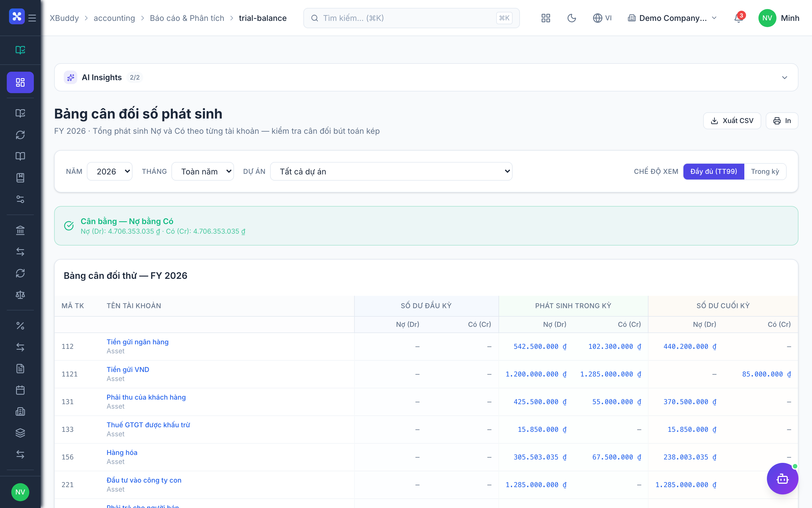Click account code 221
The height and width of the screenshot is (508, 812).
click(x=67, y=485)
